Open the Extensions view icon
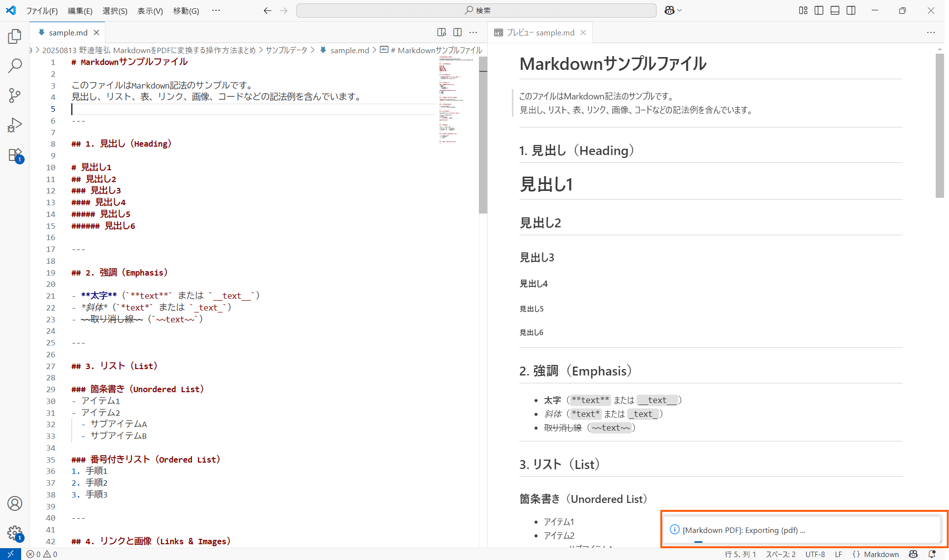This screenshot has height=560, width=949. pyautogui.click(x=15, y=154)
